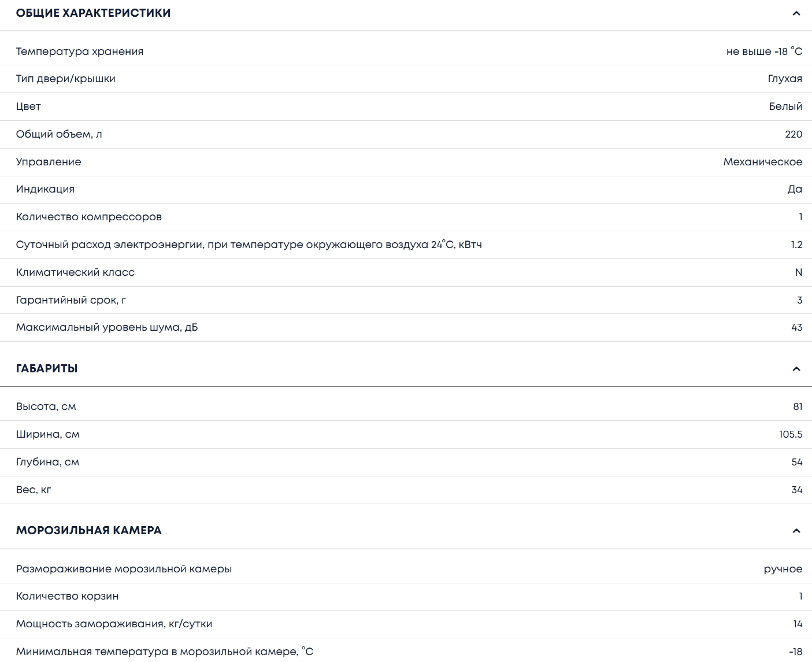Screen dimensions: 812x662
Task: Collapse the Общие характеристики section chevron
Action: [796, 13]
